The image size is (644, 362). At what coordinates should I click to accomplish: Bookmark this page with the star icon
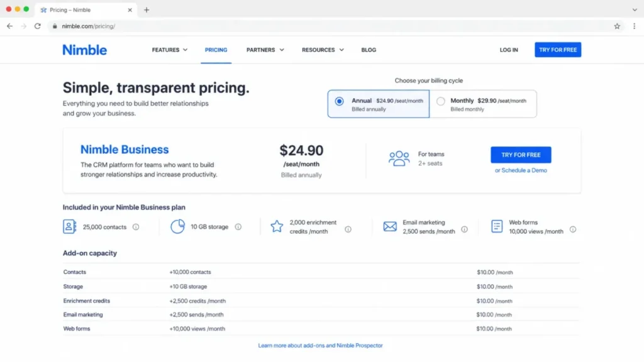pyautogui.click(x=617, y=26)
